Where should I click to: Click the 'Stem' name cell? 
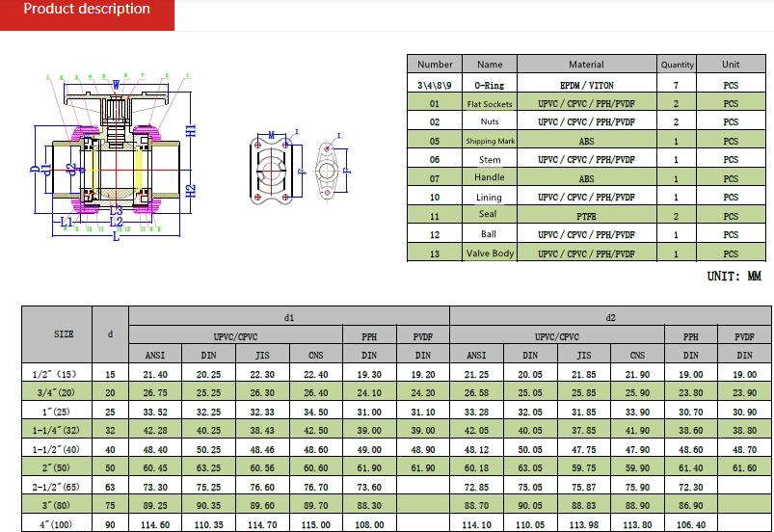tap(490, 159)
